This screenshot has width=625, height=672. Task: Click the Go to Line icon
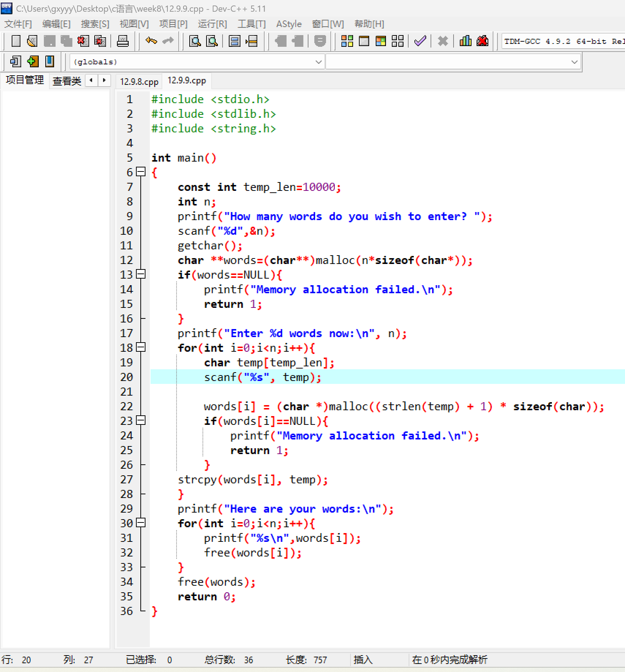pyautogui.click(x=251, y=41)
